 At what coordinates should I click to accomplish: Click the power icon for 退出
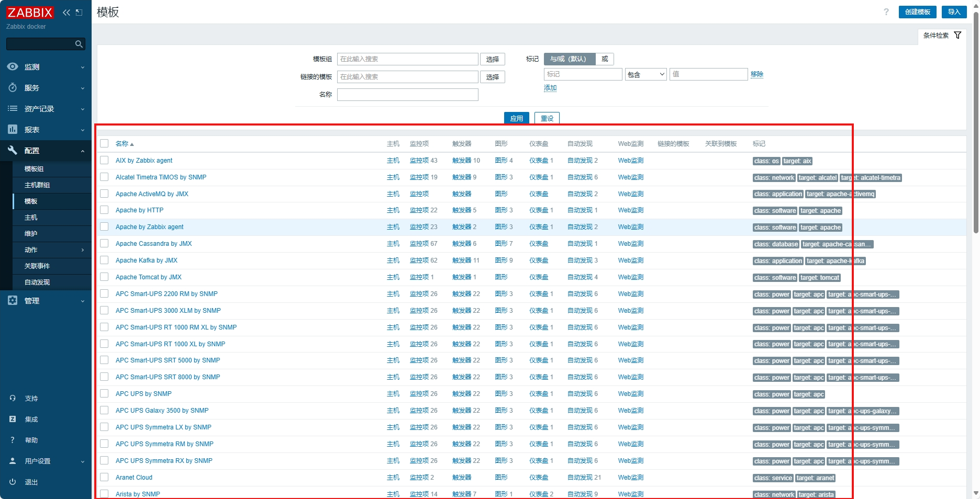[13, 482]
